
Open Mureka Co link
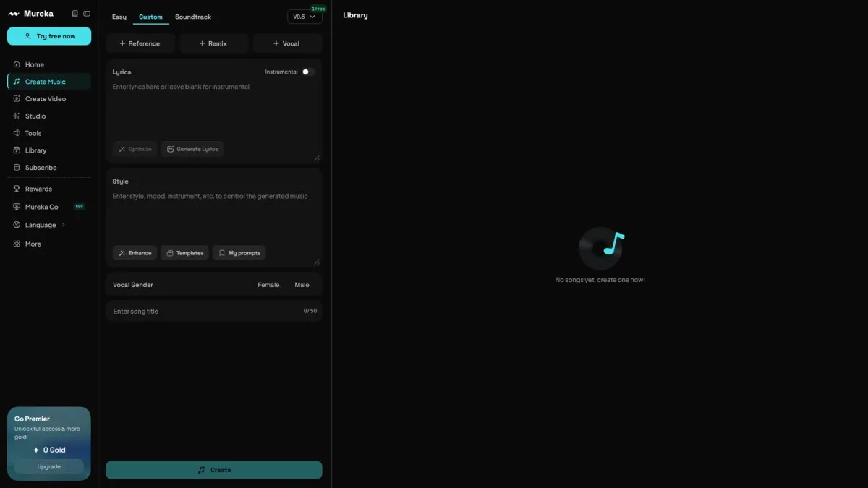pos(49,207)
